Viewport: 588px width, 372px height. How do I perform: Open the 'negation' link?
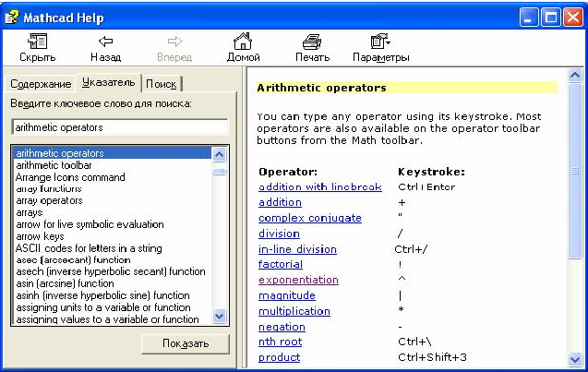(x=282, y=327)
